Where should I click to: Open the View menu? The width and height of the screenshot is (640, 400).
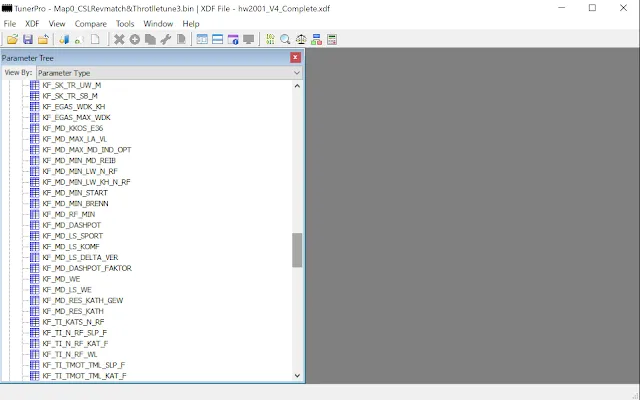57,24
